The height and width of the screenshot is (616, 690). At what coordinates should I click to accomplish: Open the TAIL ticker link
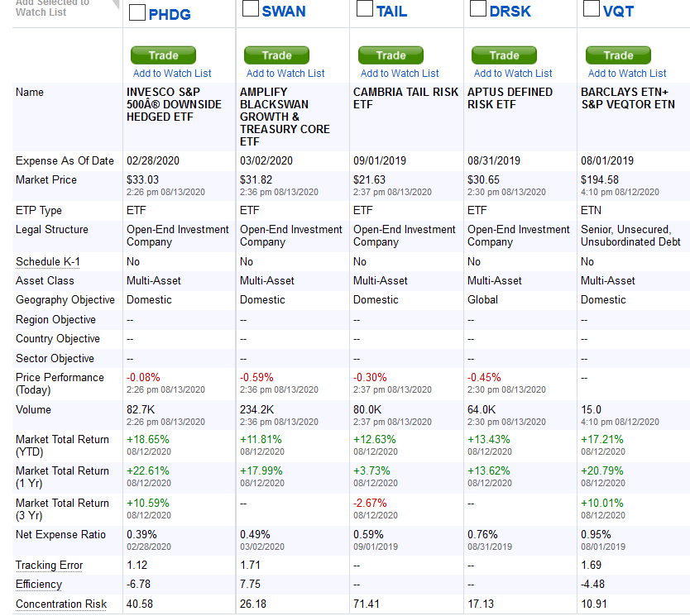[391, 11]
